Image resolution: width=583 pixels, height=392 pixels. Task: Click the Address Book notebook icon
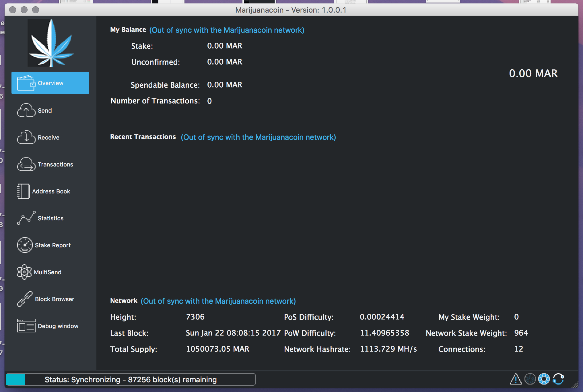tap(23, 191)
